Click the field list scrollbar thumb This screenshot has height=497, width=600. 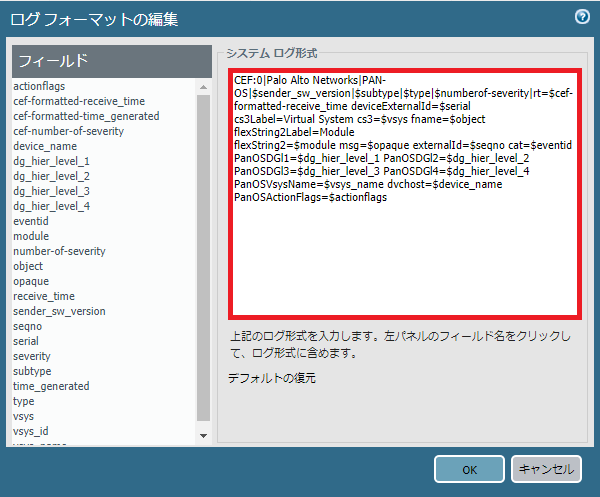pyautogui.click(x=204, y=258)
